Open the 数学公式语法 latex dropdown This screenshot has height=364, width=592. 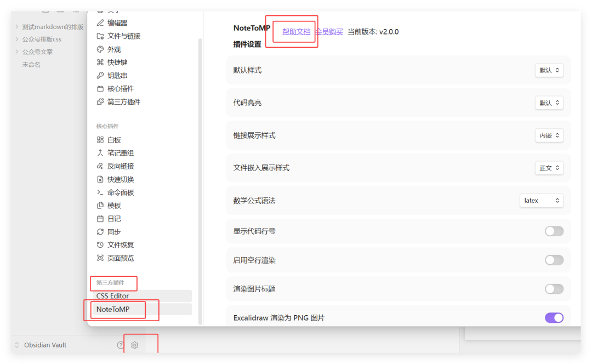coord(542,200)
